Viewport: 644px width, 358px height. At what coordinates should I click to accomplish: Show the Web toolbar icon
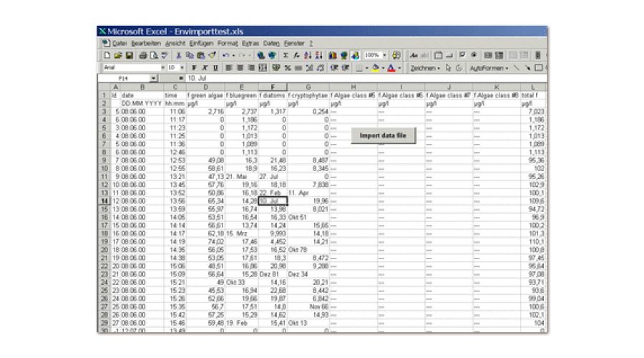point(273,55)
